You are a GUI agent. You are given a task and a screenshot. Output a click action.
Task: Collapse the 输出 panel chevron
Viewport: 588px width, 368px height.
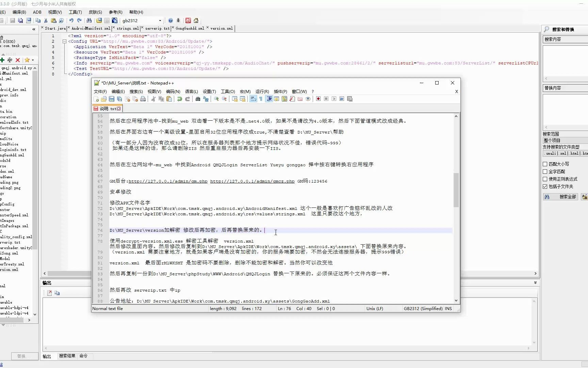pos(535,283)
